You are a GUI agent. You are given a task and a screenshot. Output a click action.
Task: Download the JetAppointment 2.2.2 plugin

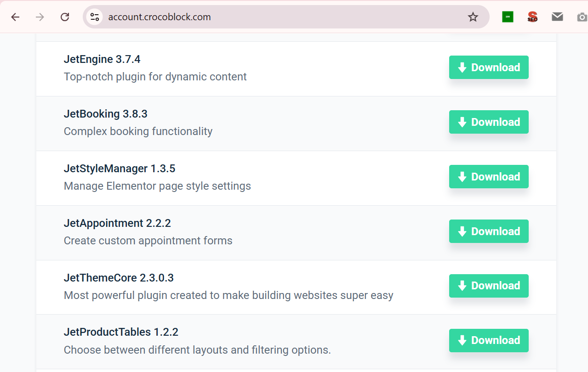click(488, 231)
